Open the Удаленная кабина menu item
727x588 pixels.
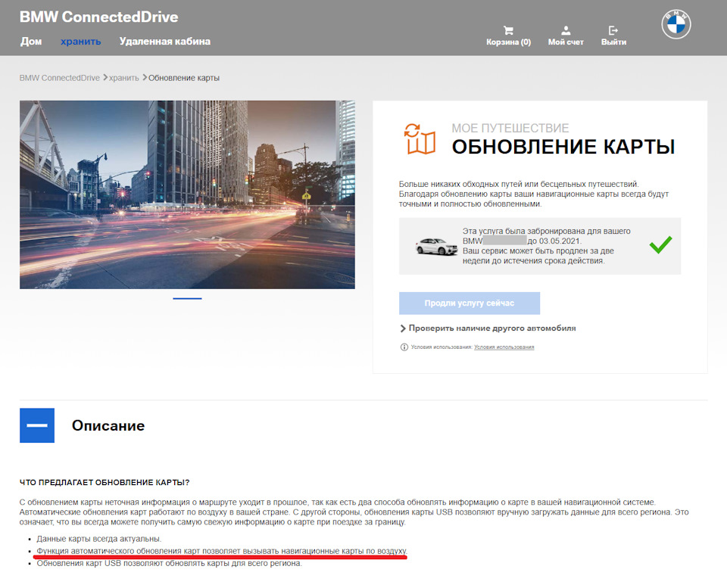coord(164,41)
